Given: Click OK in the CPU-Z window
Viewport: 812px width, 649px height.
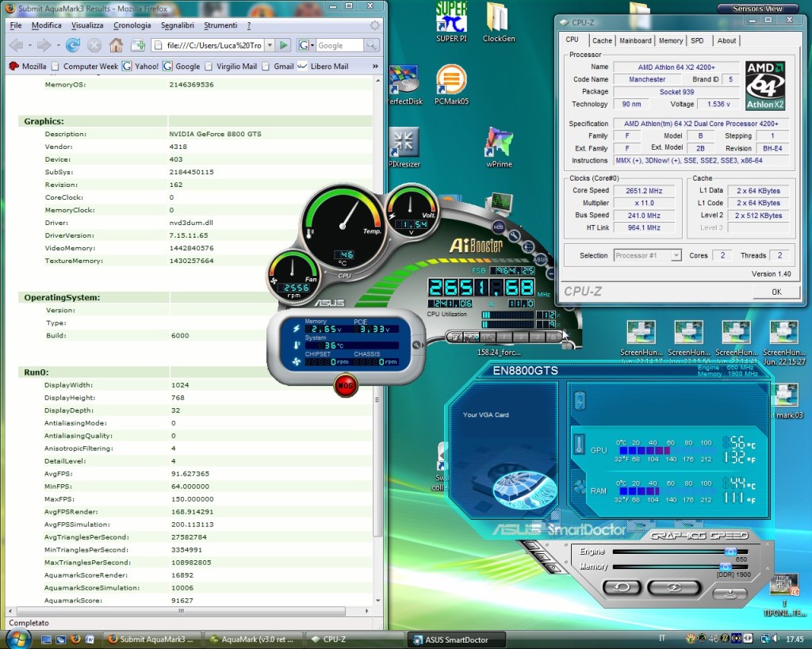Looking at the screenshot, I should tap(776, 292).
